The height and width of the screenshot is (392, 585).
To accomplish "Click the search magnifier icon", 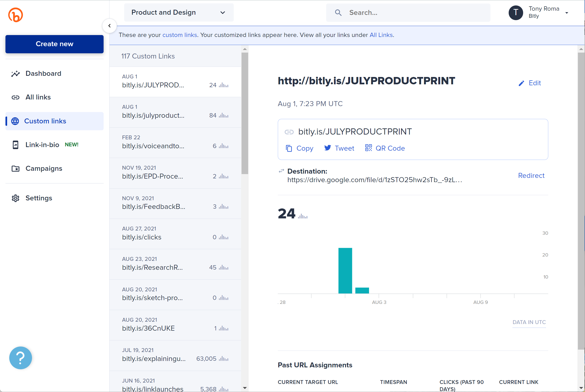I will pos(338,13).
